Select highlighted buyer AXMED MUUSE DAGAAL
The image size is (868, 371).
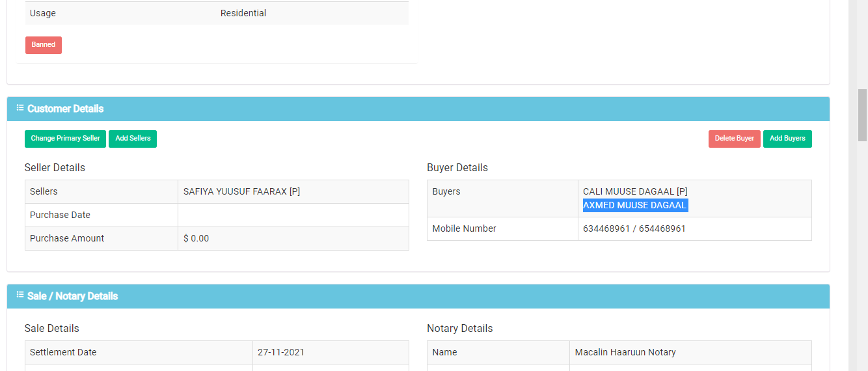click(635, 205)
